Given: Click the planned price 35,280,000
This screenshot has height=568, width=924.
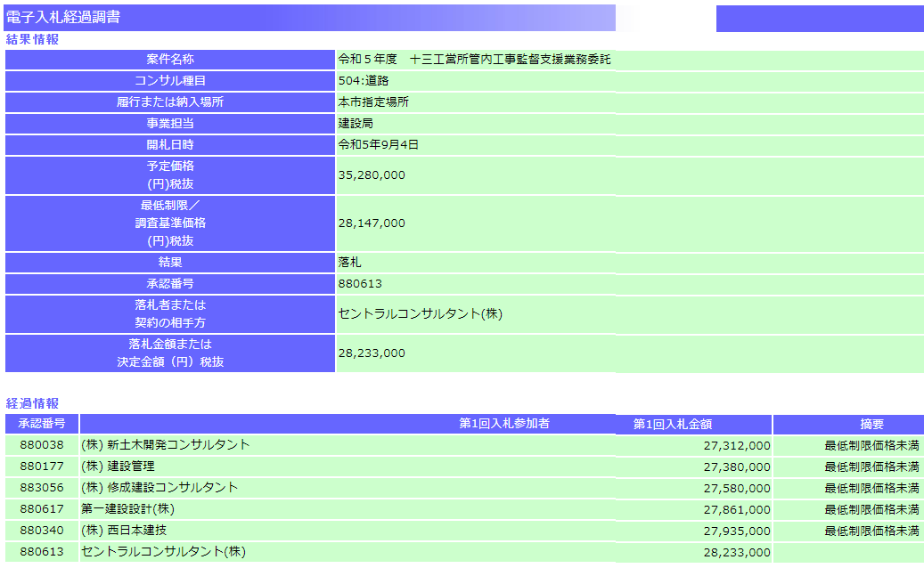Looking at the screenshot, I should 372,175.
